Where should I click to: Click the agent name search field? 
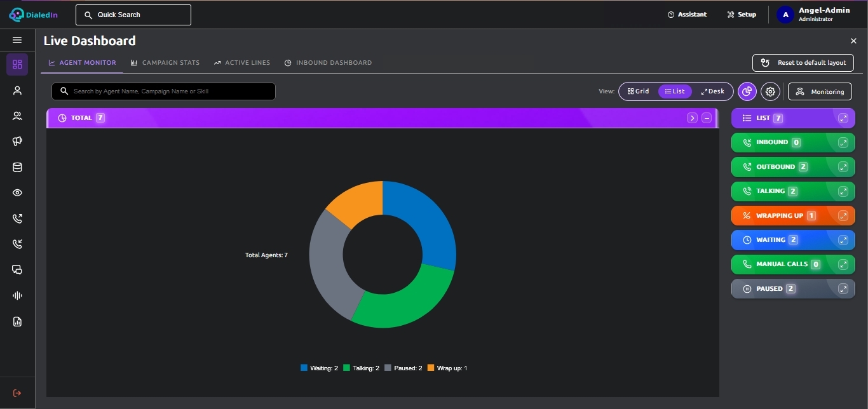pyautogui.click(x=163, y=91)
